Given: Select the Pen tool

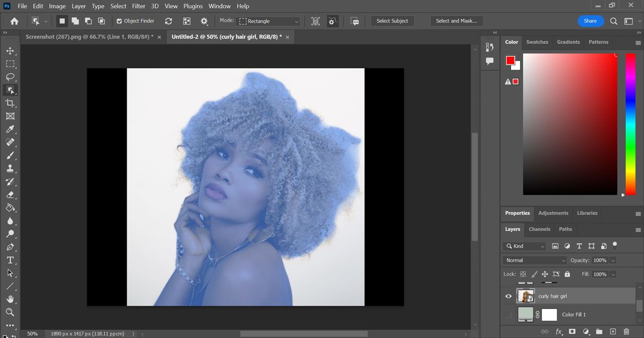Looking at the screenshot, I should [x=10, y=247].
